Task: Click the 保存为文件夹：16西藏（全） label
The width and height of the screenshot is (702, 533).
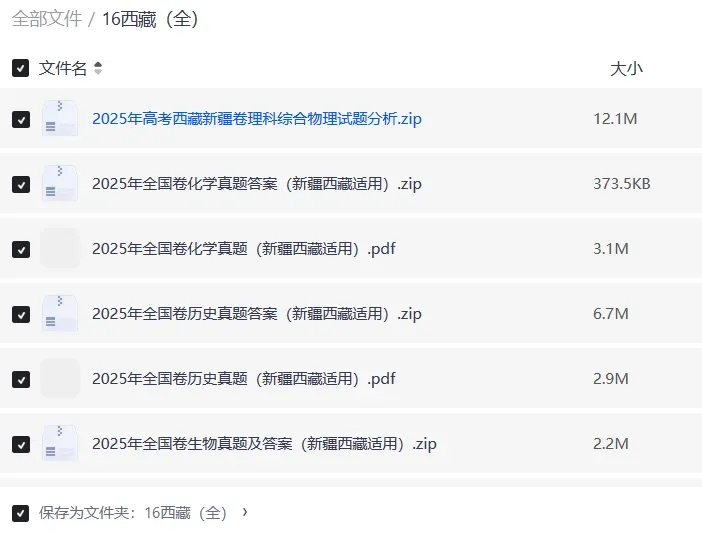Action: pos(133,513)
